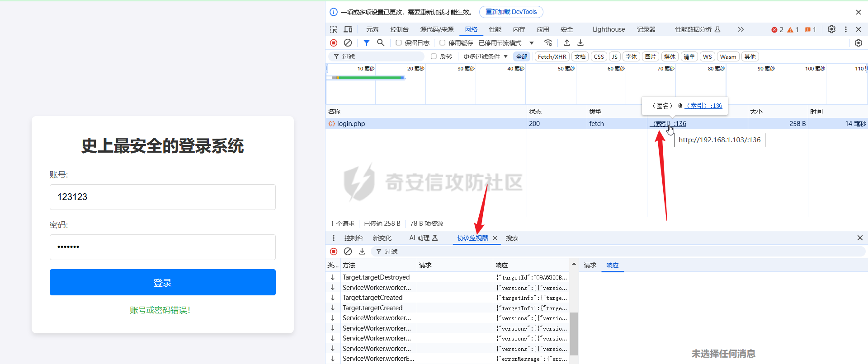Image resolution: width=868 pixels, height=364 pixels.
Task: Click the 账号 input field
Action: 163,197
